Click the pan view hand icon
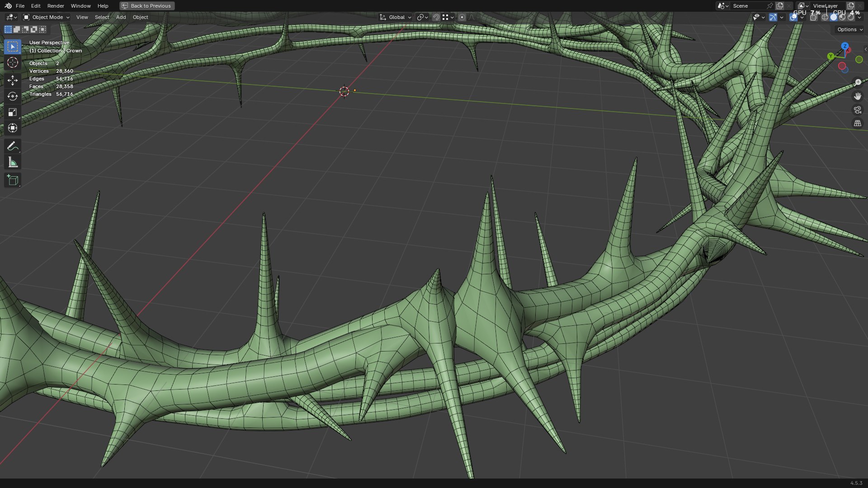The image size is (868, 488). coord(858,96)
